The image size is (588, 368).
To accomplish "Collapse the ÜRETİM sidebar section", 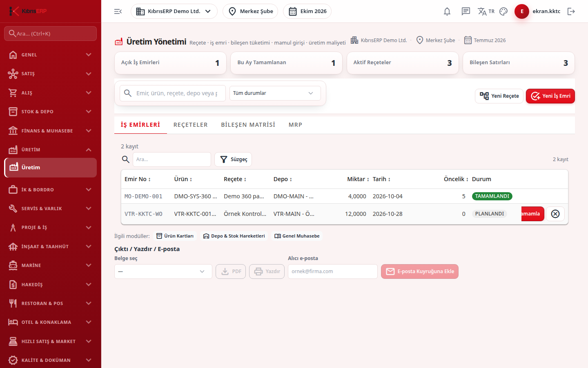I will pos(51,150).
